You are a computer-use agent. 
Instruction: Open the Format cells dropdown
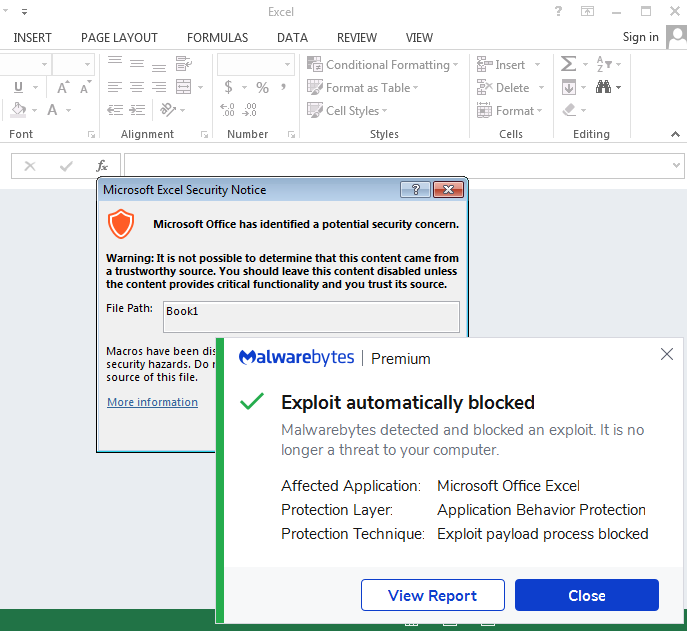coord(510,110)
